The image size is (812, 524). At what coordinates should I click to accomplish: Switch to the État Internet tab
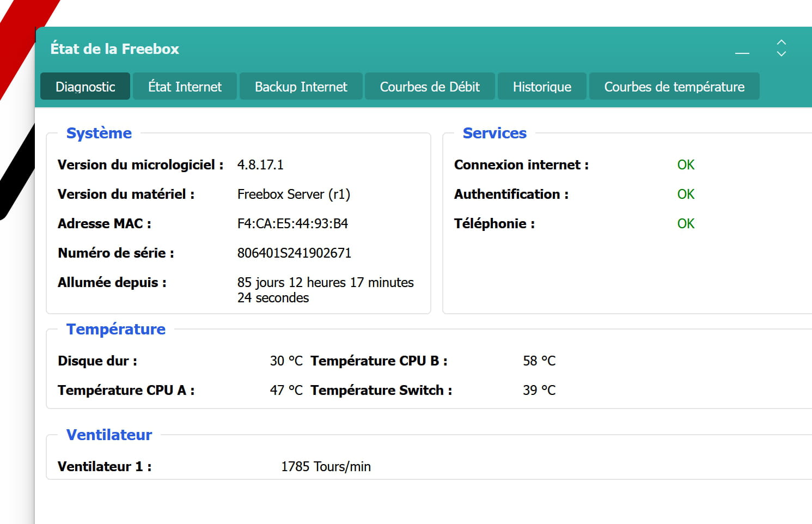pyautogui.click(x=185, y=87)
